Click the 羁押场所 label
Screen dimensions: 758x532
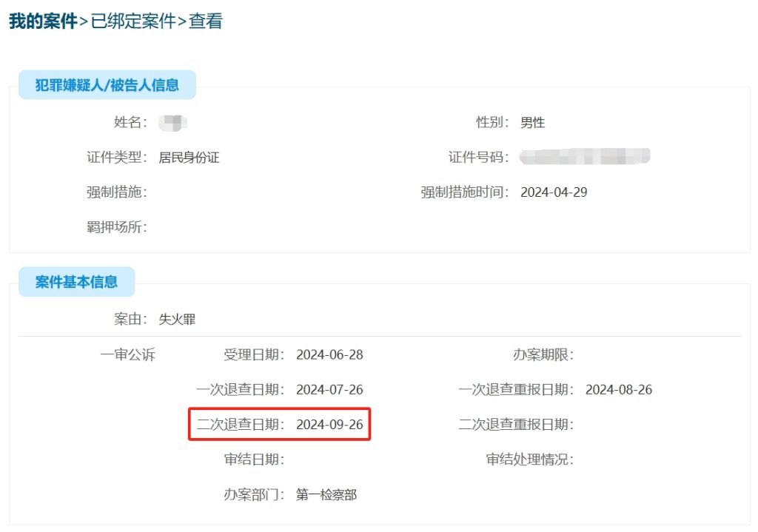tap(117, 226)
